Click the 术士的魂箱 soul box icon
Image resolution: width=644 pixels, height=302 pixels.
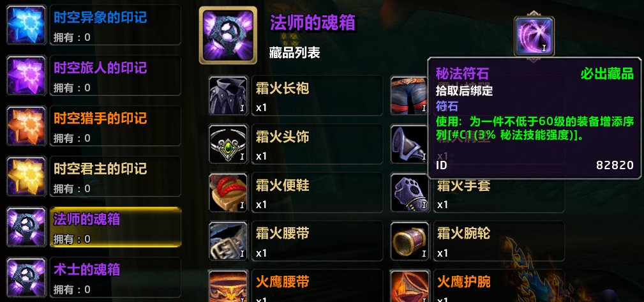pos(26,277)
